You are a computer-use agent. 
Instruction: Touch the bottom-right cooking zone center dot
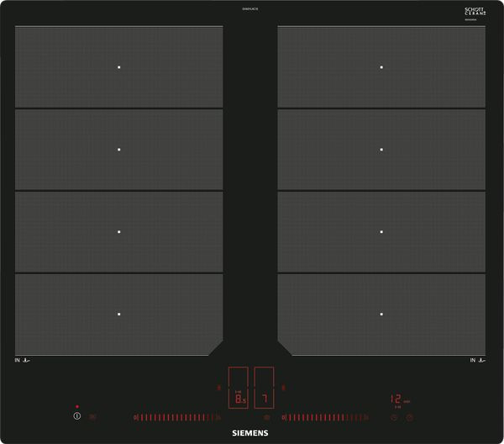click(x=381, y=314)
